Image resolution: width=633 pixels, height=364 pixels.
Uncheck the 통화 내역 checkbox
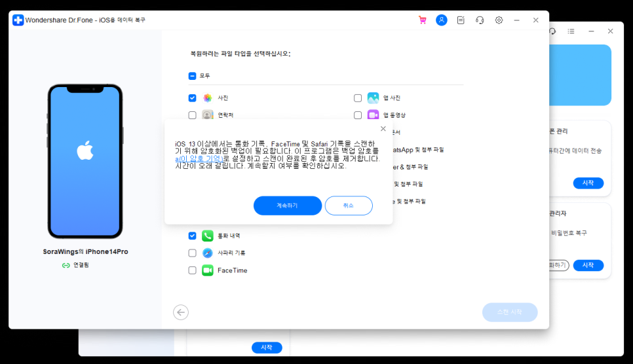click(x=192, y=236)
